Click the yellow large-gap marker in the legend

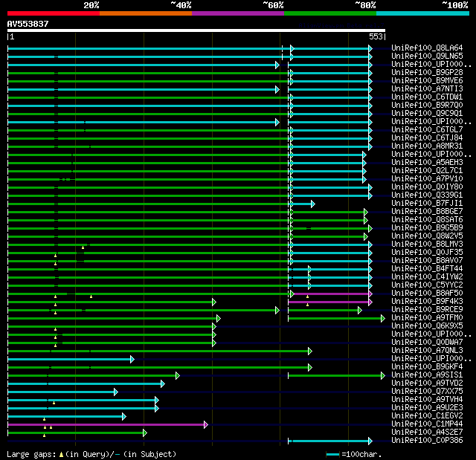[61, 454]
